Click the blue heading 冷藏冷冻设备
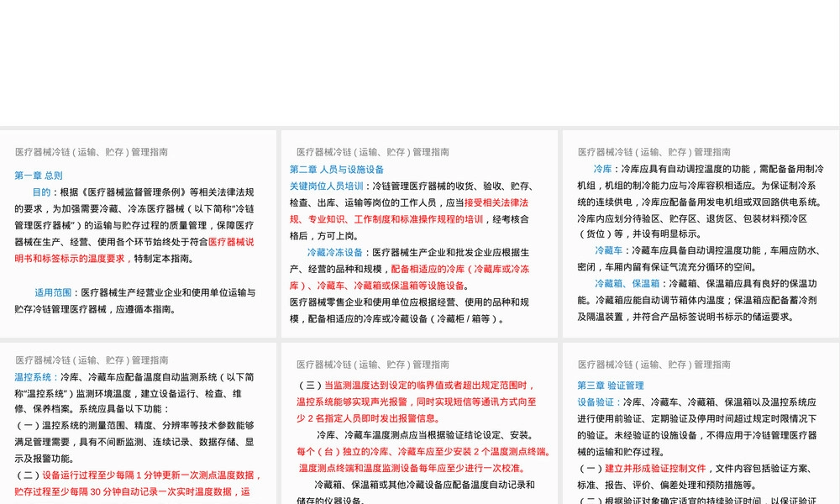The height and width of the screenshot is (504, 840). pos(335,252)
